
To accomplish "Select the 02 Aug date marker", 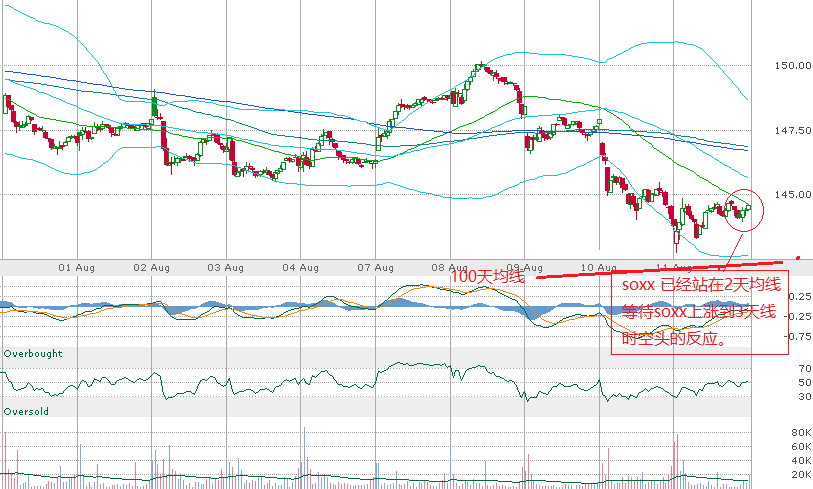I will click(x=151, y=267).
